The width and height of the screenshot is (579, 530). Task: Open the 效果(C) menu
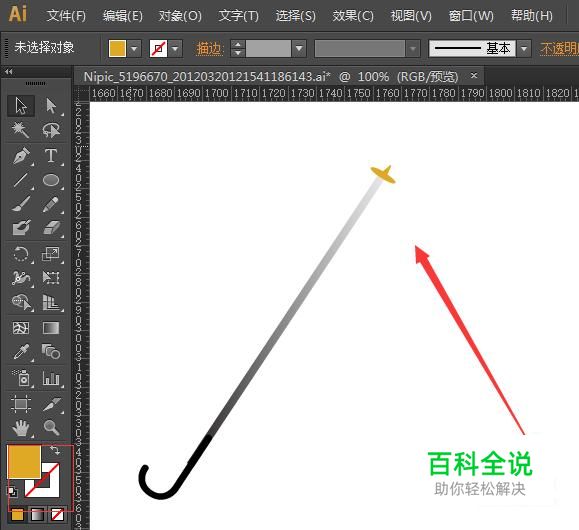(353, 16)
